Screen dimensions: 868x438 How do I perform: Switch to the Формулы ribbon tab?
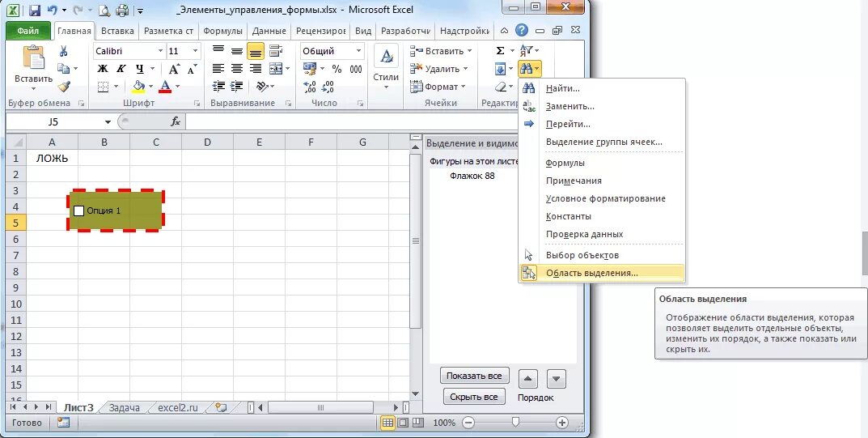coord(222,31)
